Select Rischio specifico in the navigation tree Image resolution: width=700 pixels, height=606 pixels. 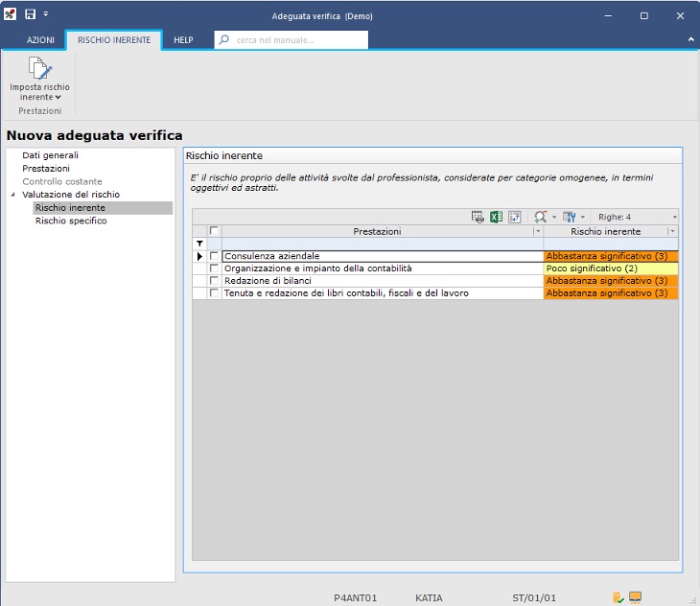point(71,221)
